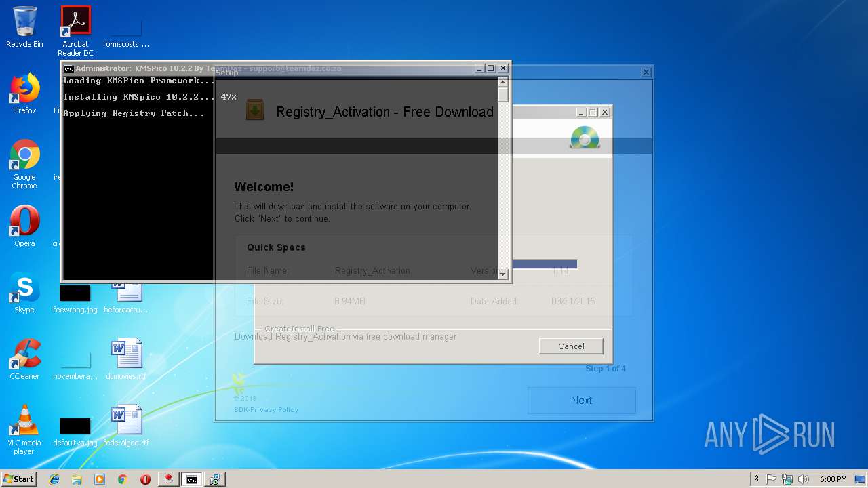The height and width of the screenshot is (488, 868).
Task: Click Cancel in CreateInstall dialog
Action: (571, 346)
